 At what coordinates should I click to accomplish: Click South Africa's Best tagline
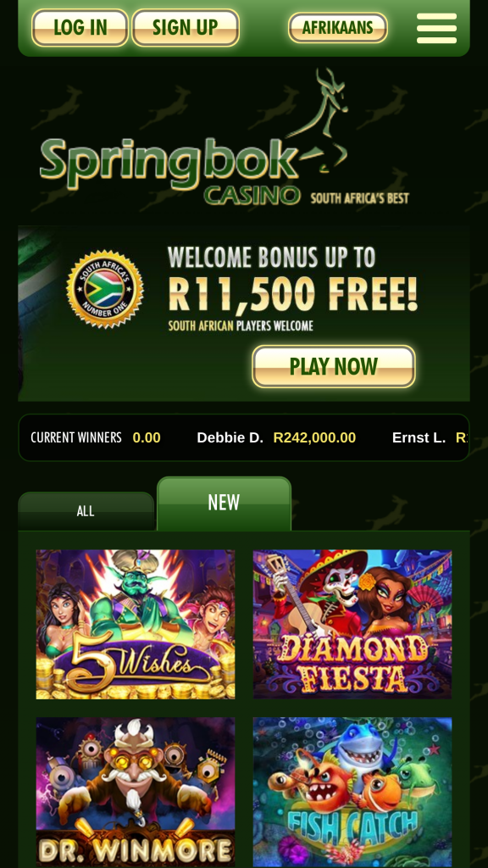(359, 198)
